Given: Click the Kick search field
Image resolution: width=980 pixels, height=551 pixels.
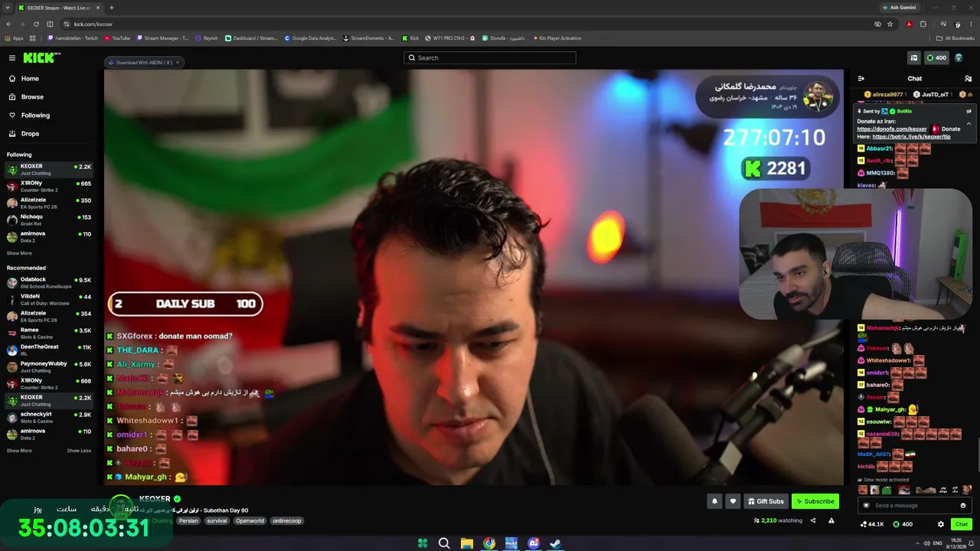Looking at the screenshot, I should [490, 57].
